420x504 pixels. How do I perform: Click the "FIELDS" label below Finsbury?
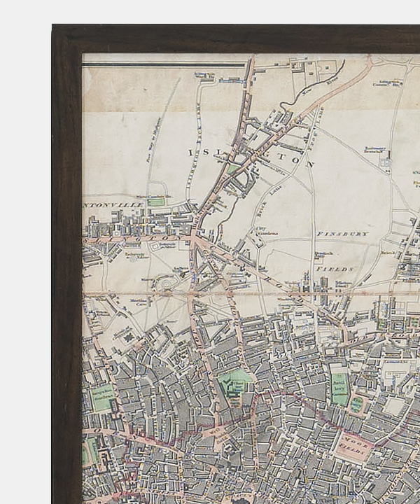point(335,269)
